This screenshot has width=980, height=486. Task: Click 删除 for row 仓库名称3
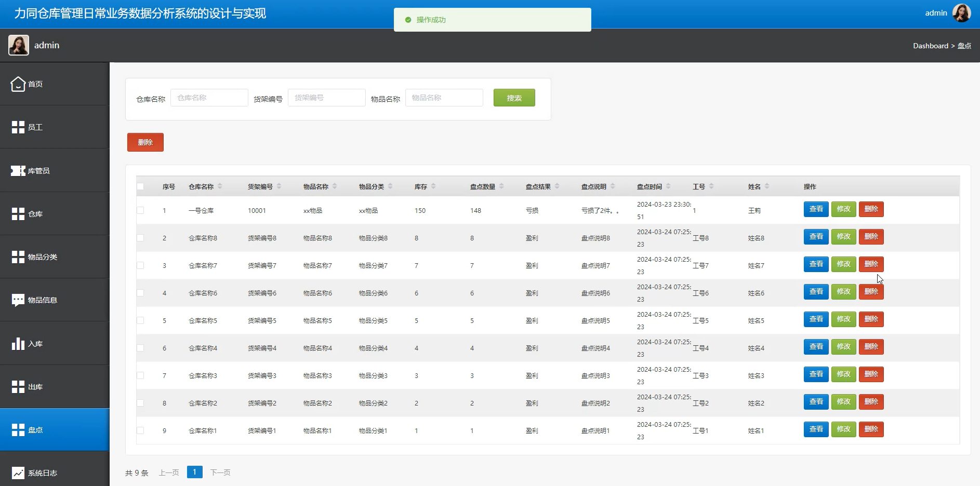click(x=871, y=374)
